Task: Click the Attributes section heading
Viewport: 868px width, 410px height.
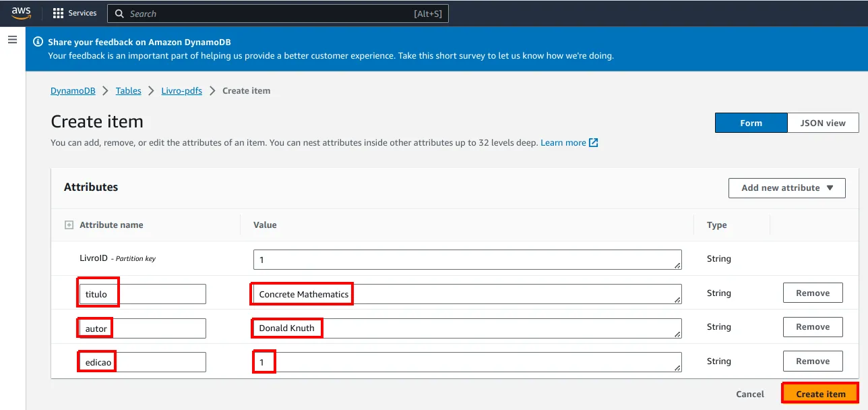Action: [x=91, y=187]
